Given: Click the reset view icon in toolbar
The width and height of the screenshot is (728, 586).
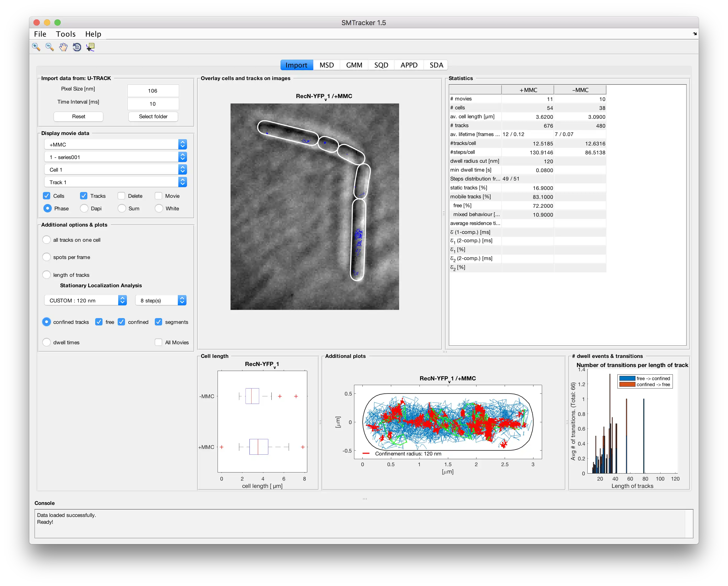Looking at the screenshot, I should (77, 48).
